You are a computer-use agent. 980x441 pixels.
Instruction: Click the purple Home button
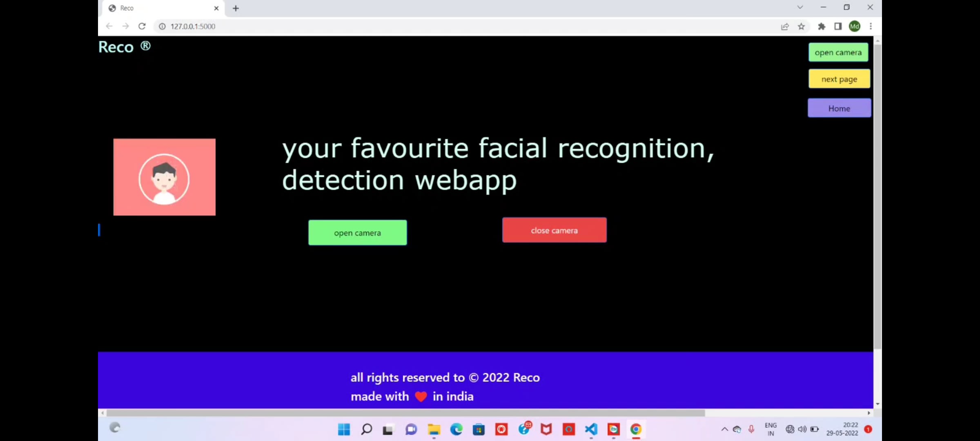pos(839,108)
